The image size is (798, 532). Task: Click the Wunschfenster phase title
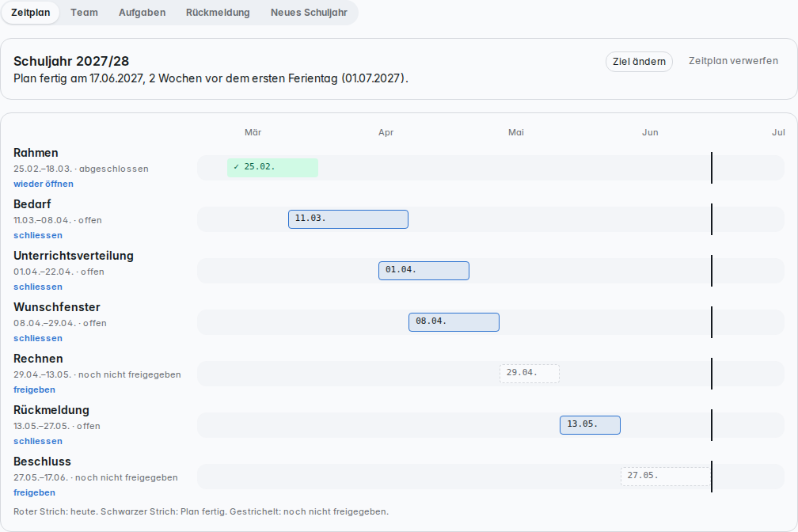[x=56, y=307]
